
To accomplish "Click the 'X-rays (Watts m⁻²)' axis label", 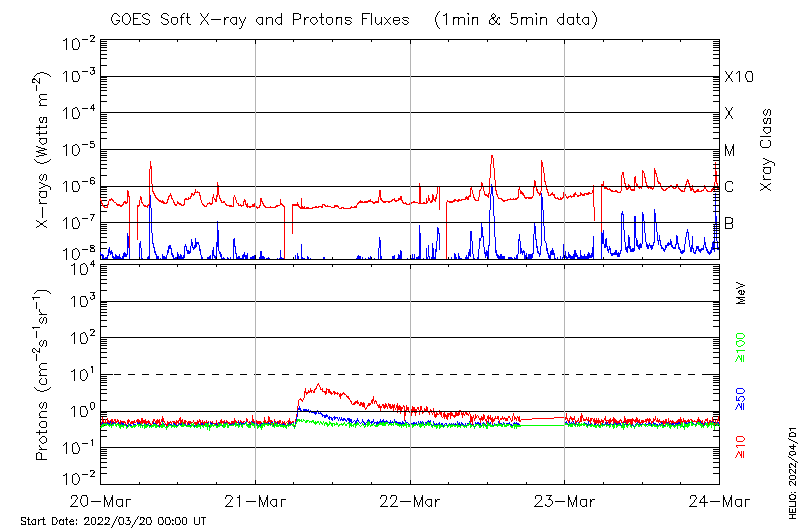I will click(x=43, y=152).
